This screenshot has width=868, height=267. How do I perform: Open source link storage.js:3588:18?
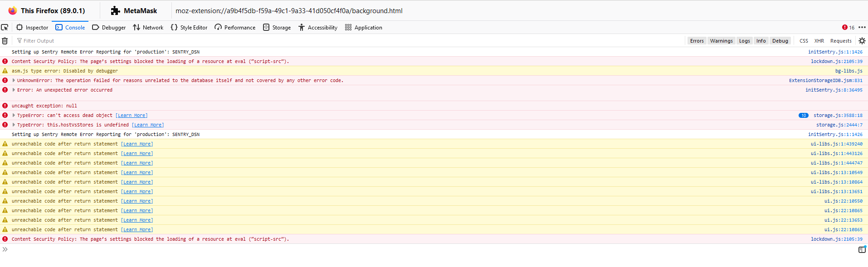coord(838,115)
